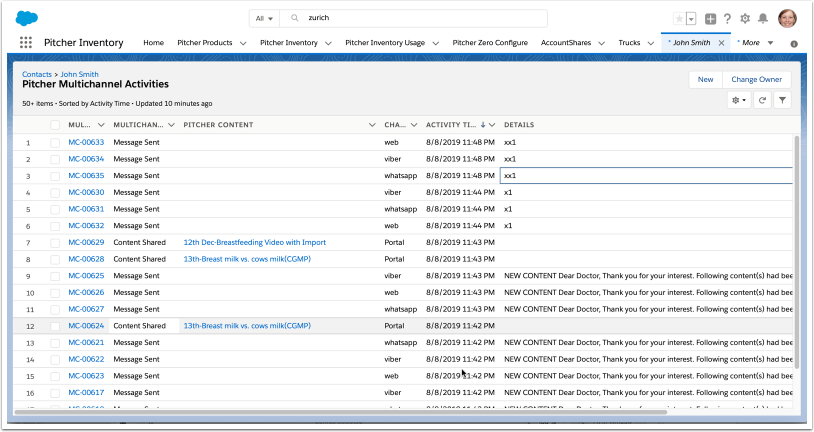This screenshot has height=432, width=814.
Task: Select the checkbox for row MC-00633
Action: tap(55, 142)
